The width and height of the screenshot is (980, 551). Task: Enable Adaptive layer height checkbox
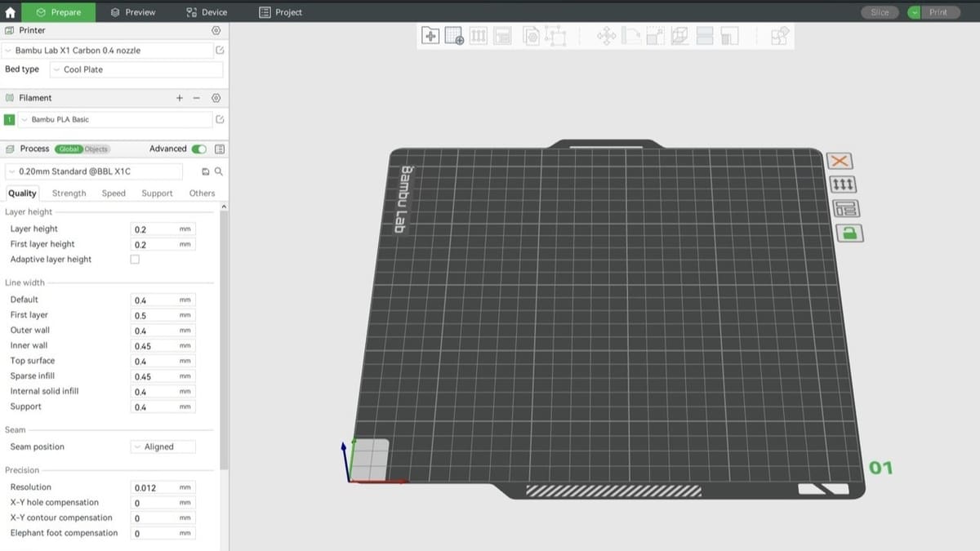point(135,260)
